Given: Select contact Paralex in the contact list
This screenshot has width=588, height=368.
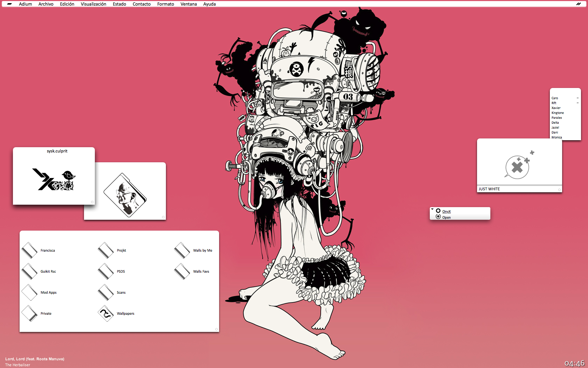Looking at the screenshot, I should pos(557,118).
